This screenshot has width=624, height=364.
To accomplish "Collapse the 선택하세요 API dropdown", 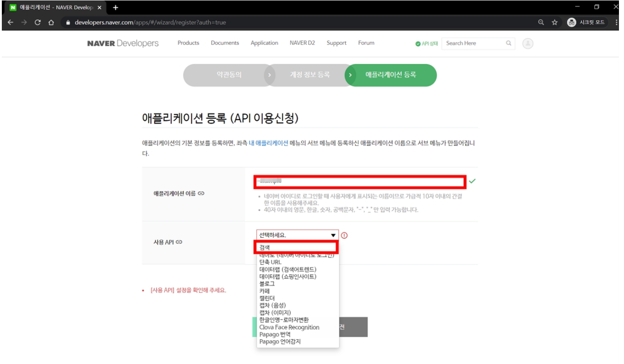I will click(298, 235).
